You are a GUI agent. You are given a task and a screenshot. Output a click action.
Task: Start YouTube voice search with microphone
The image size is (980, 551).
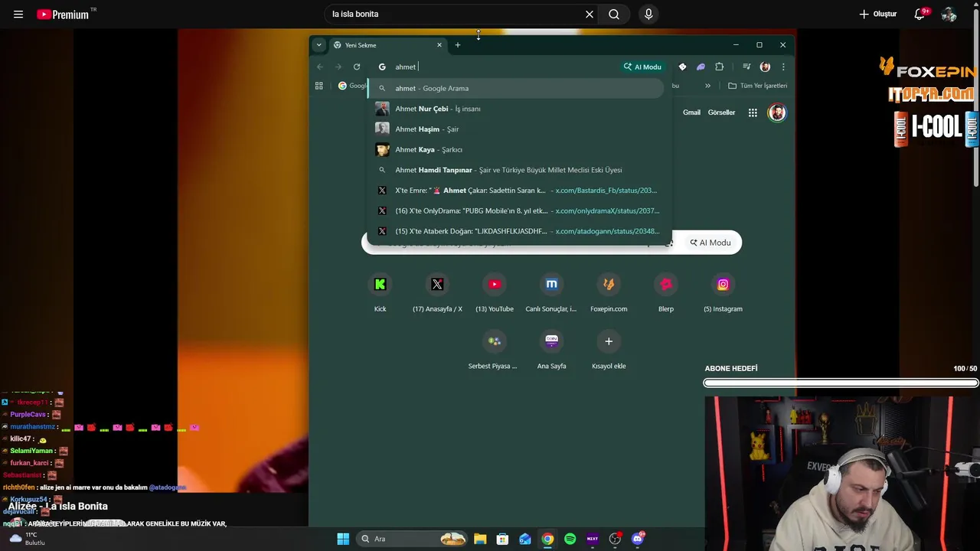click(648, 14)
